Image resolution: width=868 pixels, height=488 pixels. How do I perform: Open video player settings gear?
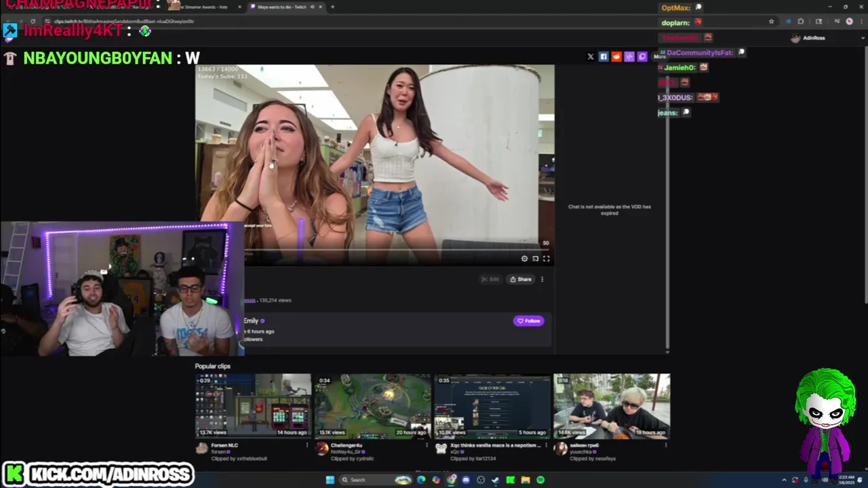point(524,258)
